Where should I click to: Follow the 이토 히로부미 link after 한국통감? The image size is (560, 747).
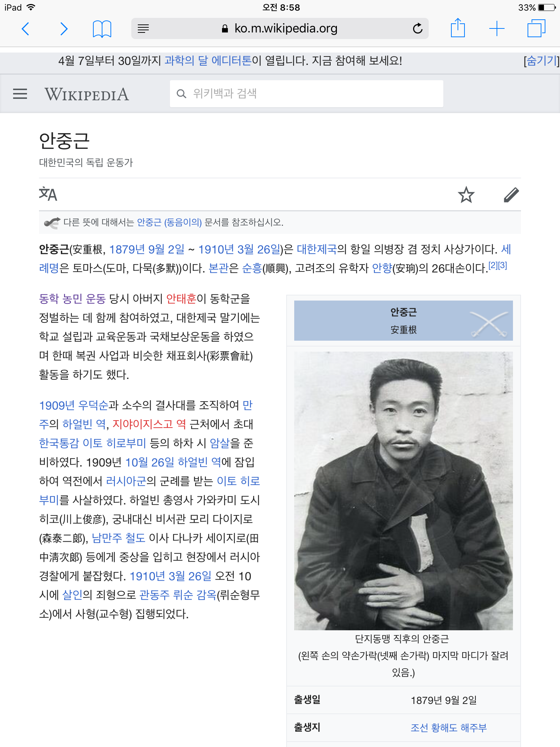pyautogui.click(x=114, y=443)
